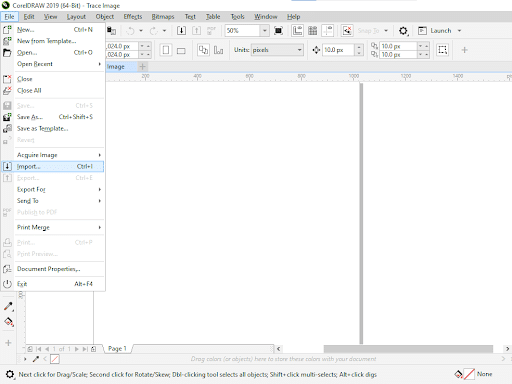Image resolution: width=512 pixels, height=384 pixels.
Task: Open the Edit menu
Action: (29, 17)
